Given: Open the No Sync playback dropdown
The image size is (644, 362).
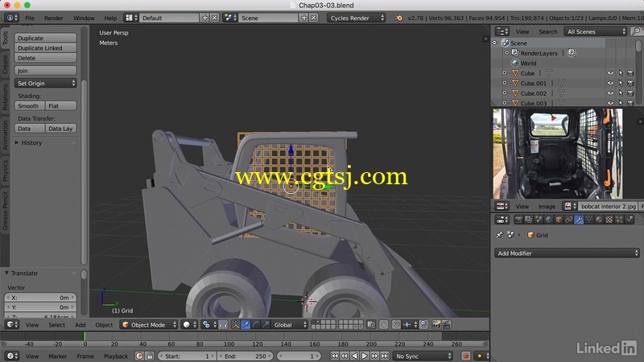Looking at the screenshot, I should pyautogui.click(x=423, y=356).
